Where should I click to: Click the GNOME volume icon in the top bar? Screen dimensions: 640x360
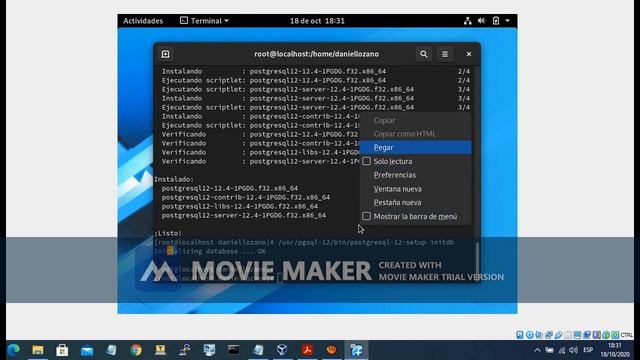point(482,20)
